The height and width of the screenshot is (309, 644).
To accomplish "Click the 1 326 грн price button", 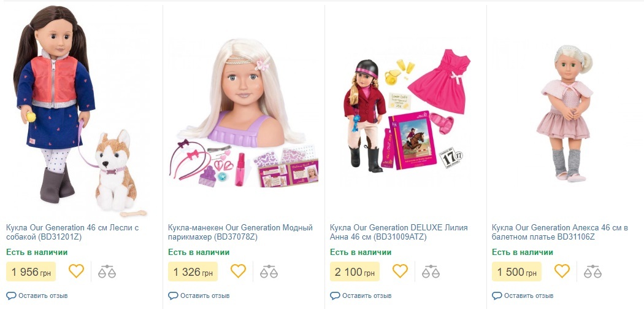I will click(193, 272).
